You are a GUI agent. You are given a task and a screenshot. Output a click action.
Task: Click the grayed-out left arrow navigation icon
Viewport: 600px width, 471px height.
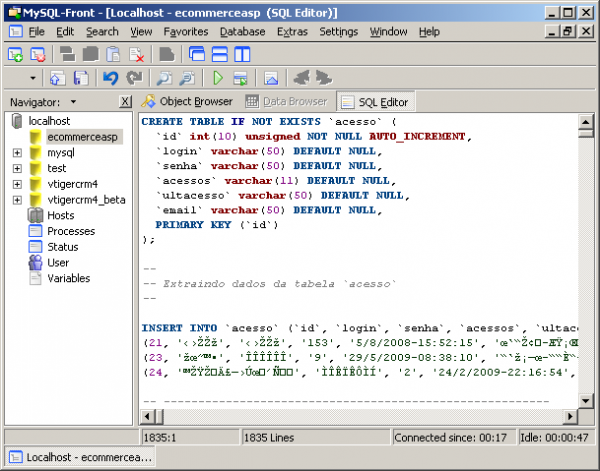[x=301, y=78]
